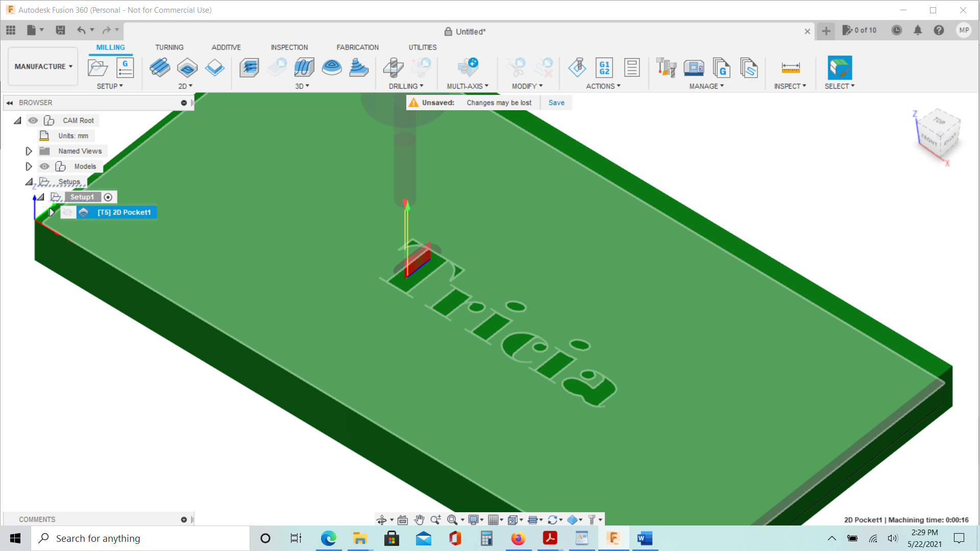Viewport: 980px width, 551px height.
Task: Switch to the UTILITIES tab
Action: 423,47
